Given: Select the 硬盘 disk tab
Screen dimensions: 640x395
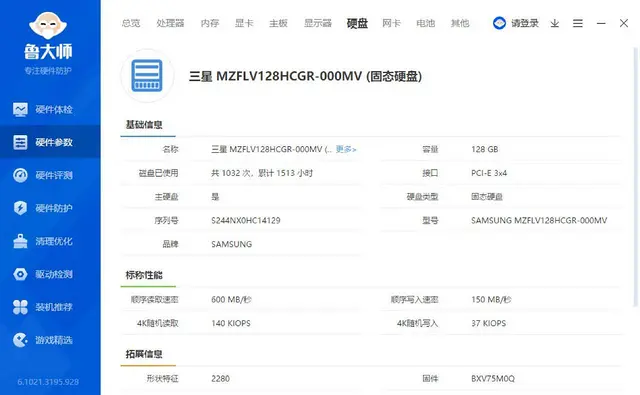Looking at the screenshot, I should (357, 23).
